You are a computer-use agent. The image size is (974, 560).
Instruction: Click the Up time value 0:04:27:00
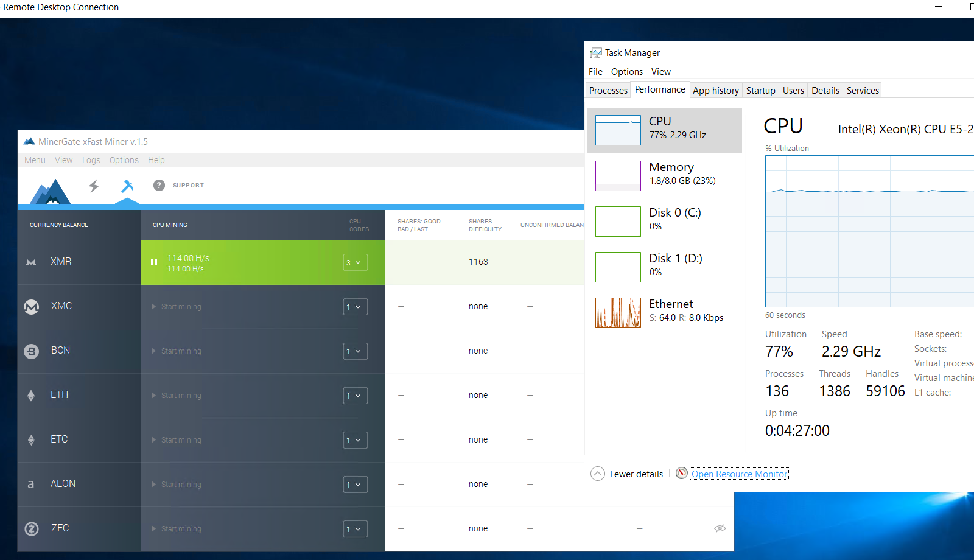tap(797, 430)
